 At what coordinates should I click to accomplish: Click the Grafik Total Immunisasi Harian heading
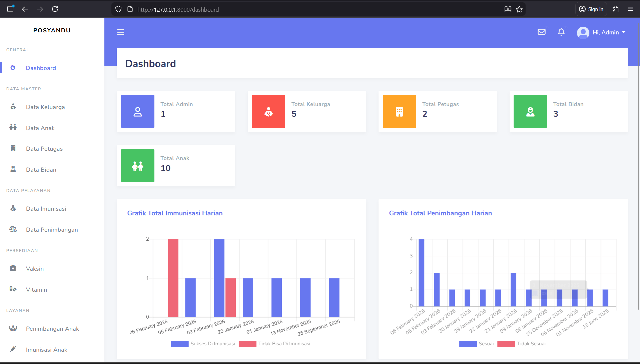point(175,213)
